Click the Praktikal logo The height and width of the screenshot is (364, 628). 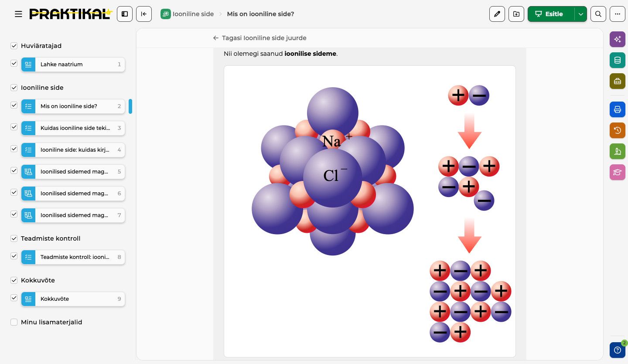click(x=71, y=14)
